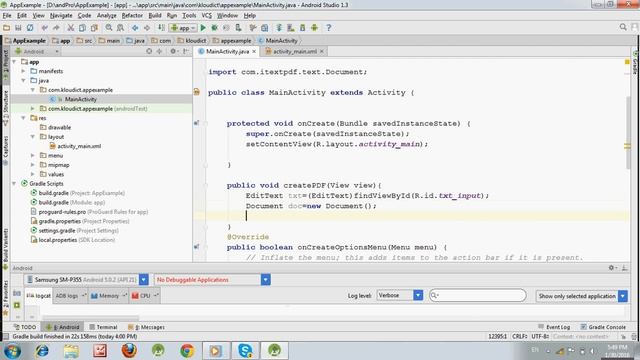Viewport: 640px width, 360px height.
Task: Click the Synchronize toolbar icon
Action: click(30, 28)
